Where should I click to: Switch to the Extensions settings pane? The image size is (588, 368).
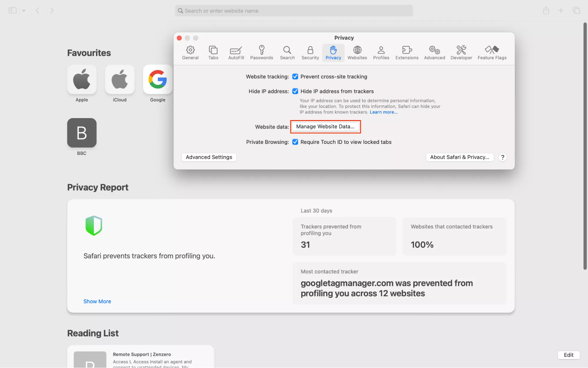pos(407,53)
